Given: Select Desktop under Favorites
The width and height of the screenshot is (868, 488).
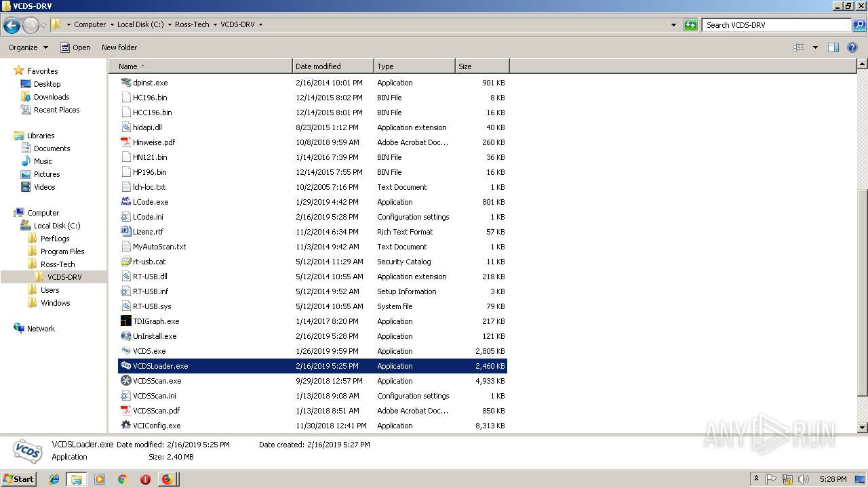Looking at the screenshot, I should point(47,84).
